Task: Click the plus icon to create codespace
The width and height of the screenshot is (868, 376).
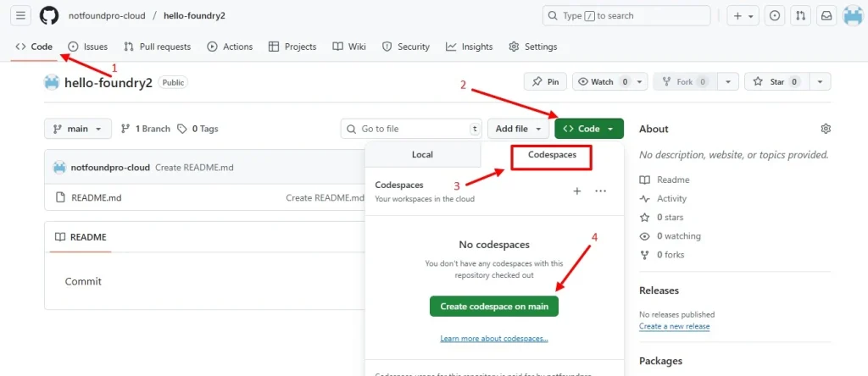Action: [576, 191]
